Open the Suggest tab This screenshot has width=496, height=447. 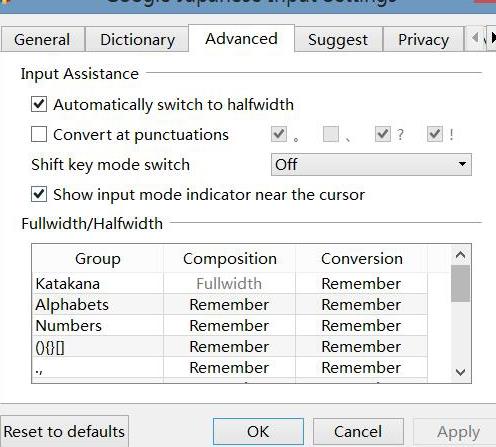click(338, 40)
